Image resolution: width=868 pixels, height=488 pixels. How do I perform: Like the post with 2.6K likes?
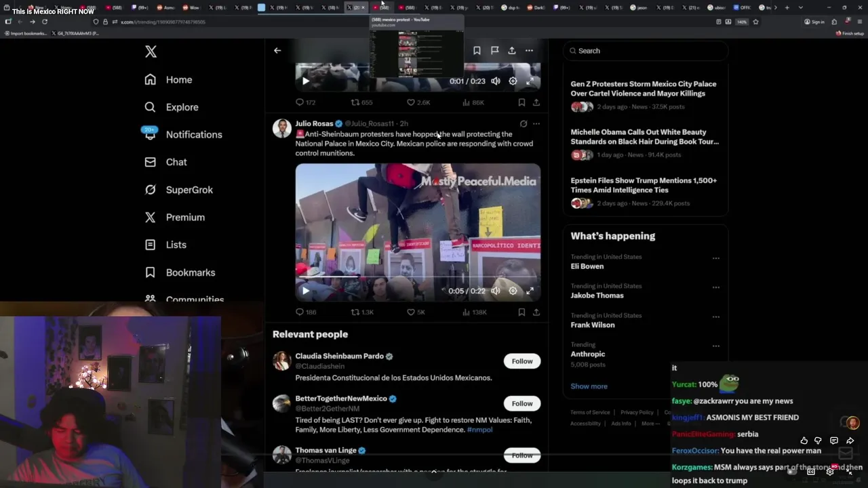(418, 102)
